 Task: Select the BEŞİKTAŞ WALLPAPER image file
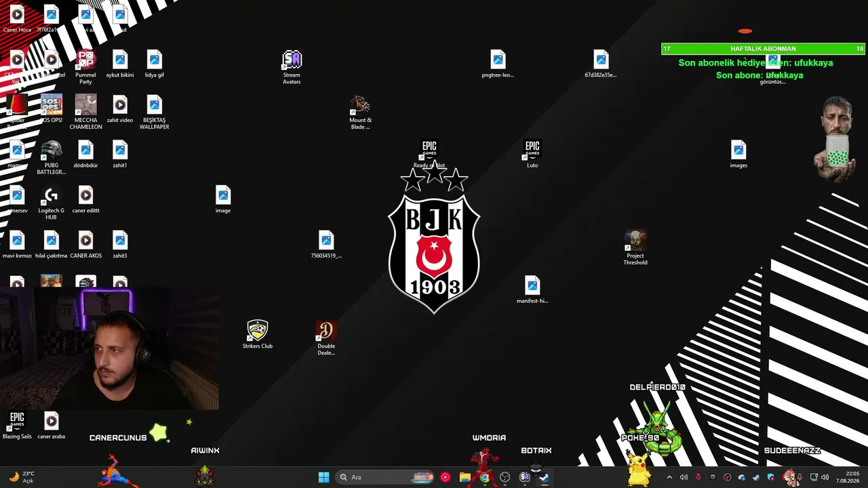155,113
